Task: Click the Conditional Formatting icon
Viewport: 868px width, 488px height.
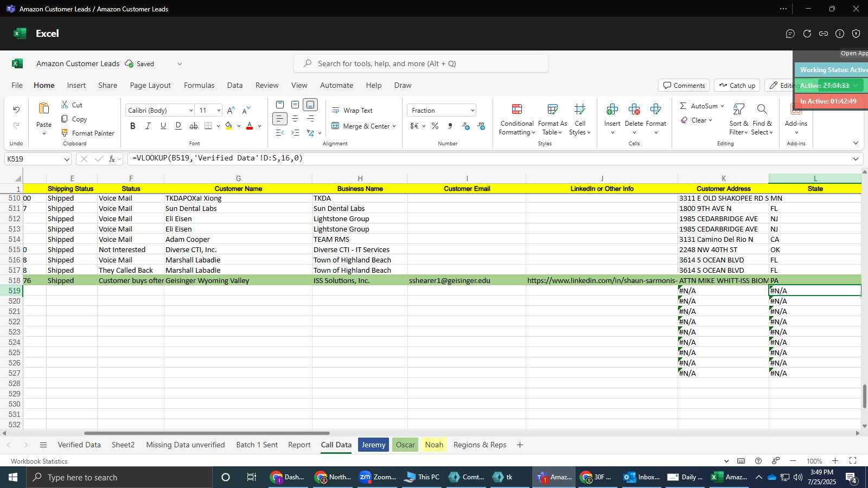Action: point(517,110)
